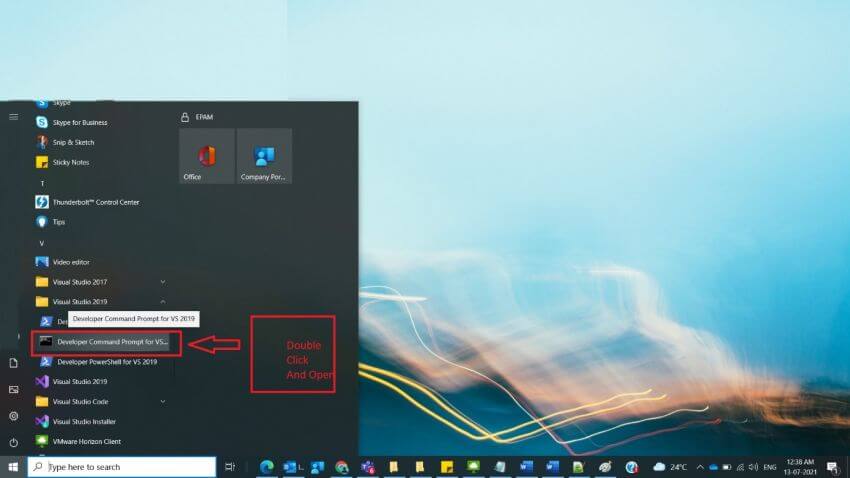Open network status in system tray
This screenshot has width=850, height=478.
(x=740, y=467)
